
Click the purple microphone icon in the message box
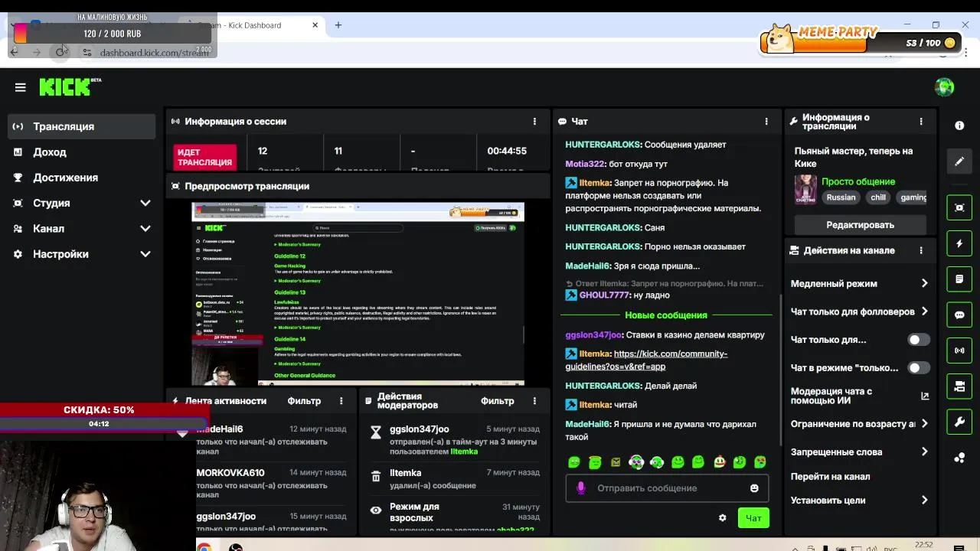(580, 488)
